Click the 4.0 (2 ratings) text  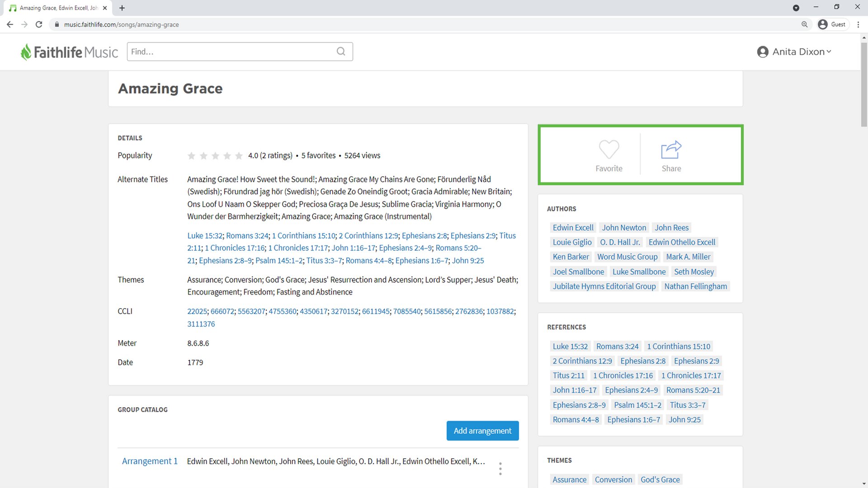pos(270,155)
